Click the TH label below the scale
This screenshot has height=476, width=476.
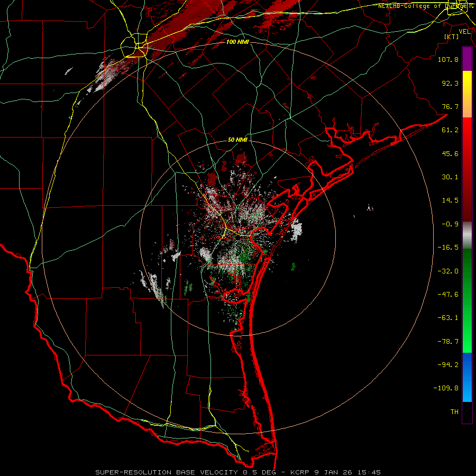click(x=454, y=412)
